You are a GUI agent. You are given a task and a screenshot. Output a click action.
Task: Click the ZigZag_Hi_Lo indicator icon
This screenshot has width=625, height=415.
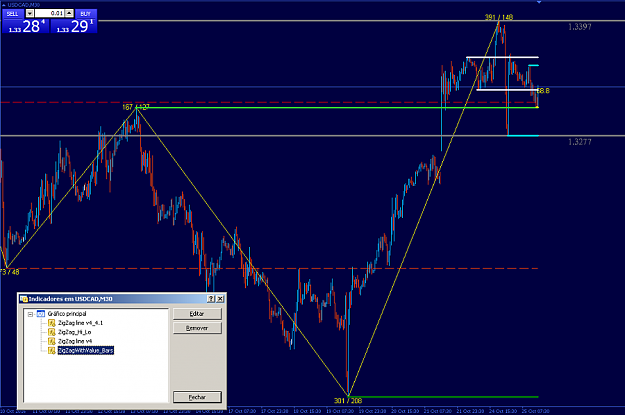(51, 332)
